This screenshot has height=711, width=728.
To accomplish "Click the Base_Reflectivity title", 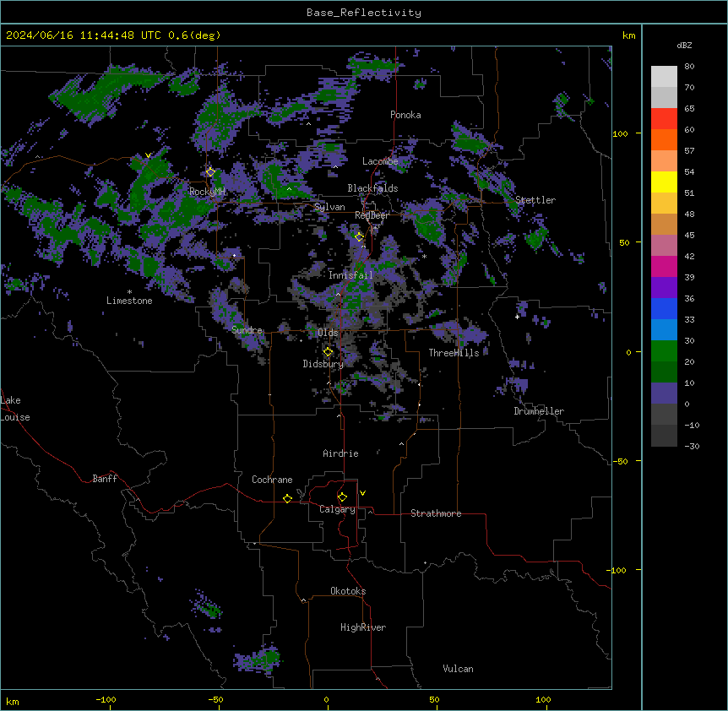I will click(364, 13).
